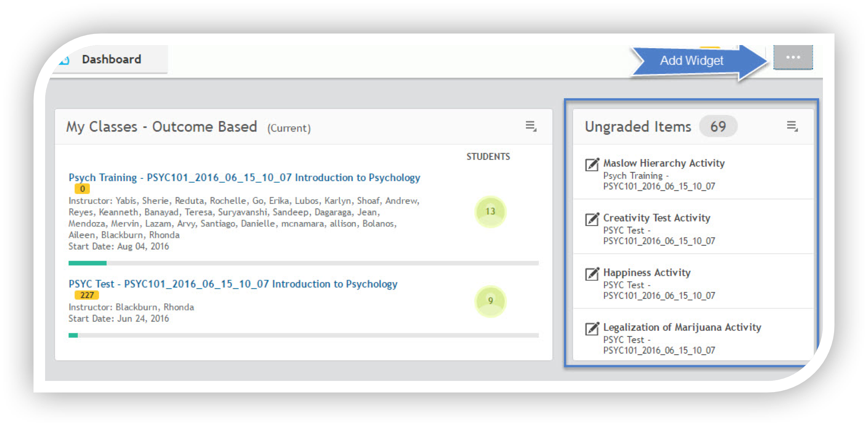Click the yellow 0 notification badge
Image resolution: width=868 pixels, height=426 pixels.
tap(82, 189)
